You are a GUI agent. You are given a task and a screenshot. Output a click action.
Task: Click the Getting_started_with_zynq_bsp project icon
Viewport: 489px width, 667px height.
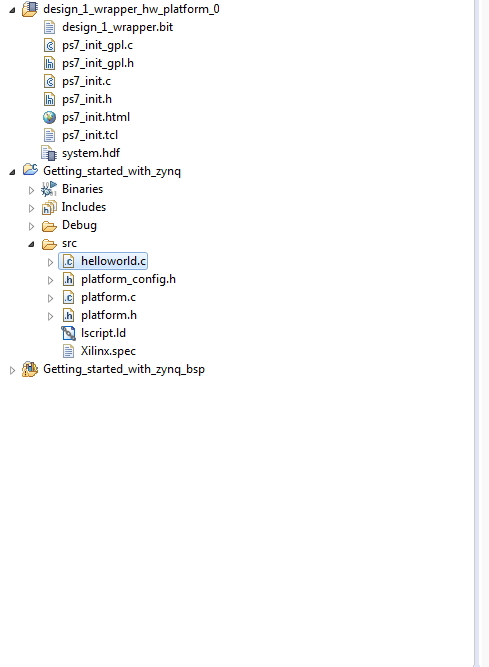(30, 369)
